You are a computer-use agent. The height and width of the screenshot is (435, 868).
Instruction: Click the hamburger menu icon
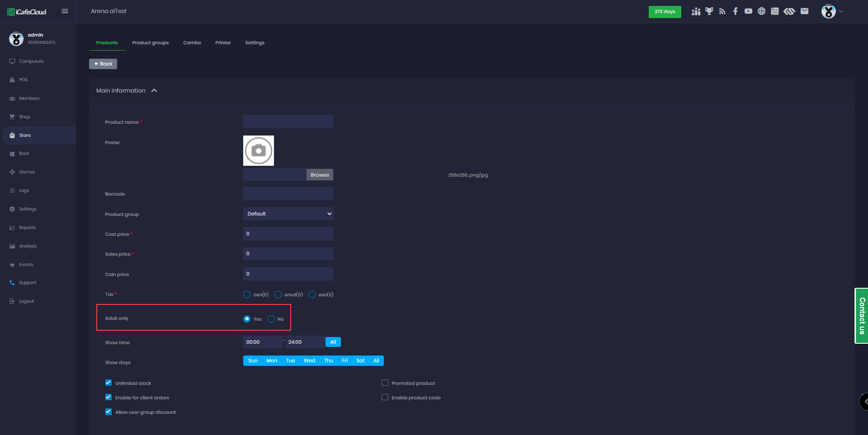click(65, 11)
